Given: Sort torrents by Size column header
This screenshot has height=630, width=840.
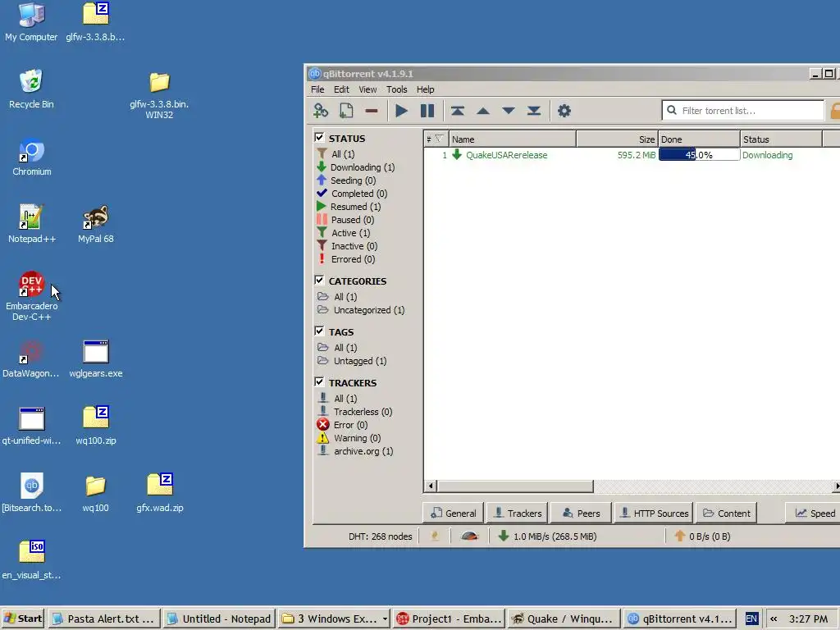Looking at the screenshot, I should click(x=617, y=139).
